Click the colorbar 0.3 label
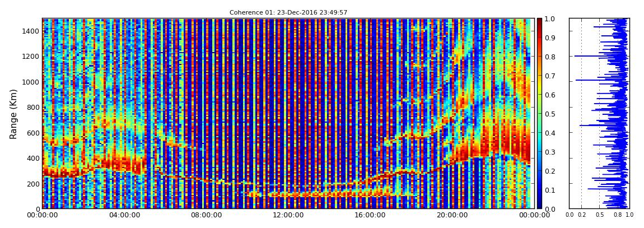The height and width of the screenshot is (228, 644). pyautogui.click(x=550, y=152)
